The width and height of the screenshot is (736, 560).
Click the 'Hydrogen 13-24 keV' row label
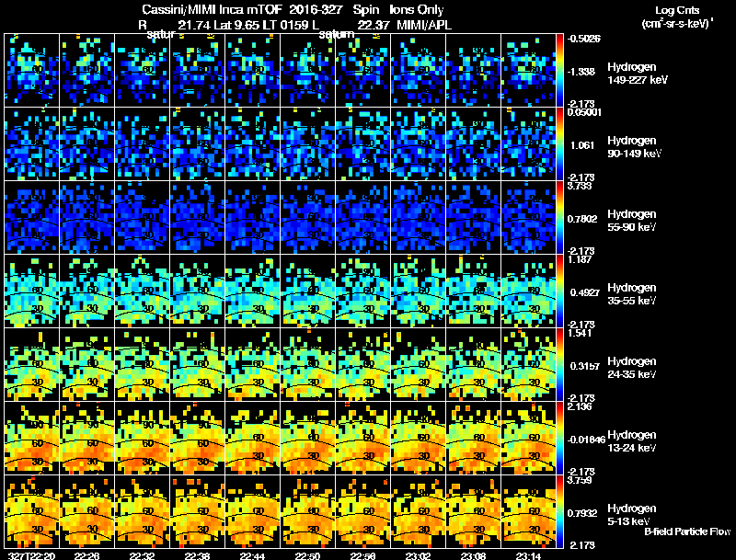pos(632,441)
